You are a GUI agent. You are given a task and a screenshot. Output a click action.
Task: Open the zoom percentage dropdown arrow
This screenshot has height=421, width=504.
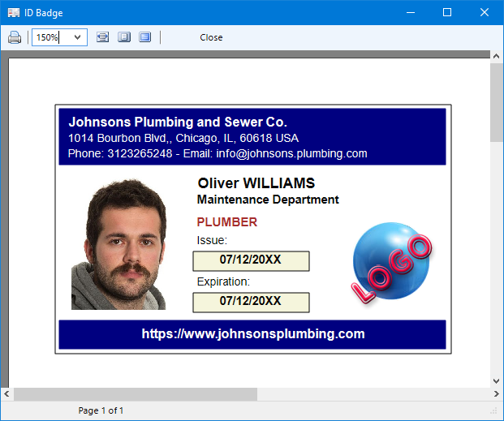(77, 37)
